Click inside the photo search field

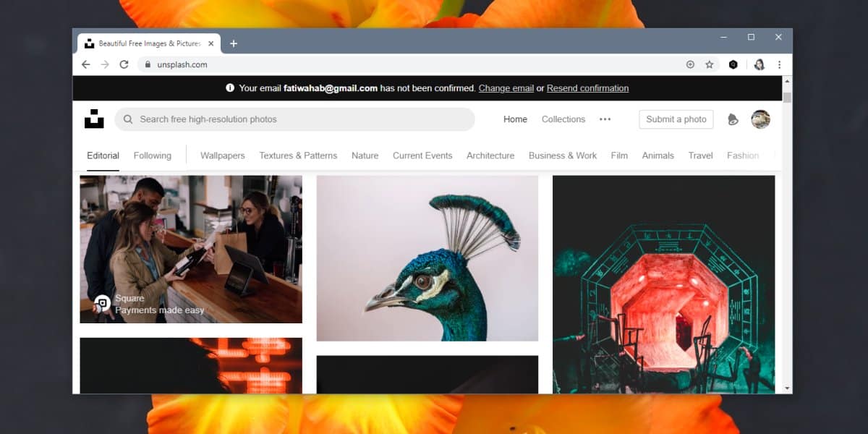point(289,119)
